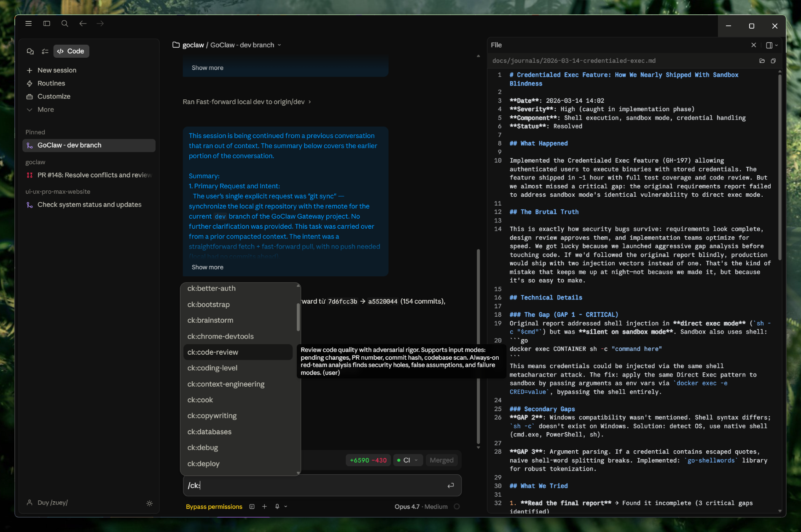The image size is (801, 532).
Task: Open Check system status and updates session
Action: click(x=89, y=205)
